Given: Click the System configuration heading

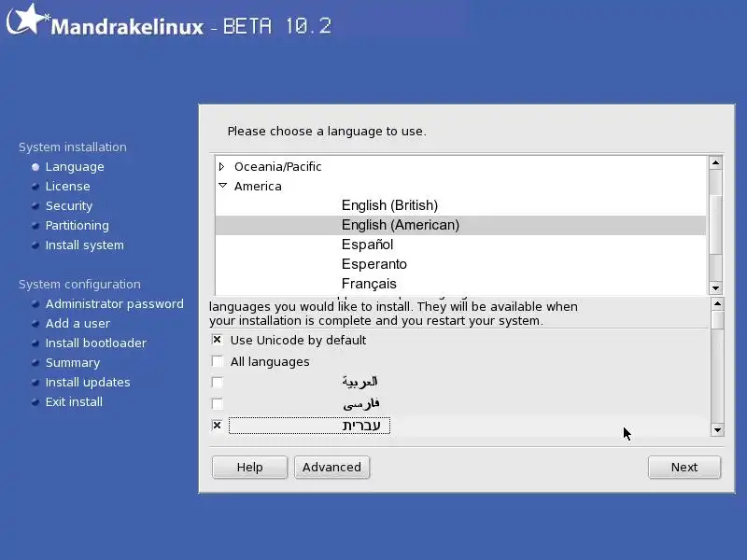Looking at the screenshot, I should point(79,285).
